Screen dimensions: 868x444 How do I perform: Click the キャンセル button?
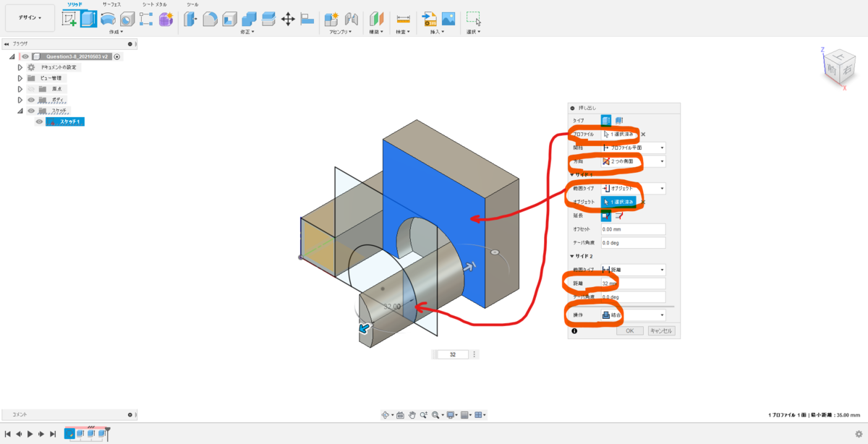tap(661, 330)
